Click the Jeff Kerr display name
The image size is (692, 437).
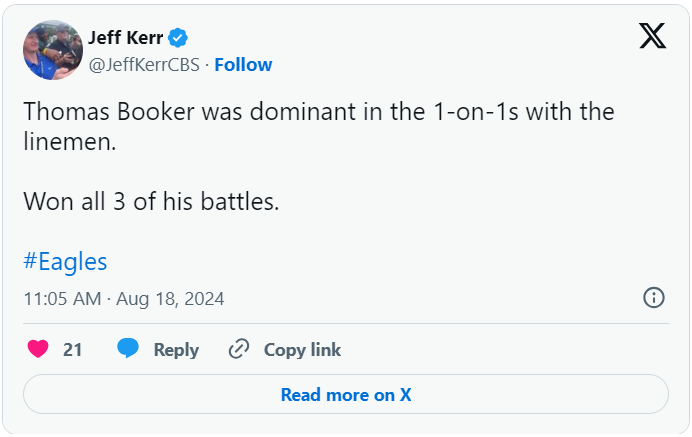coord(125,38)
